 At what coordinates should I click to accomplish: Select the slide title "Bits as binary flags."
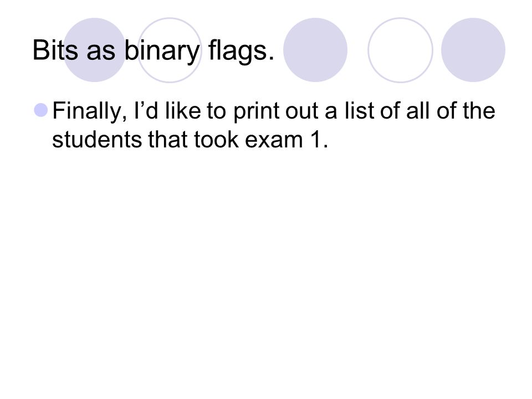pos(154,51)
